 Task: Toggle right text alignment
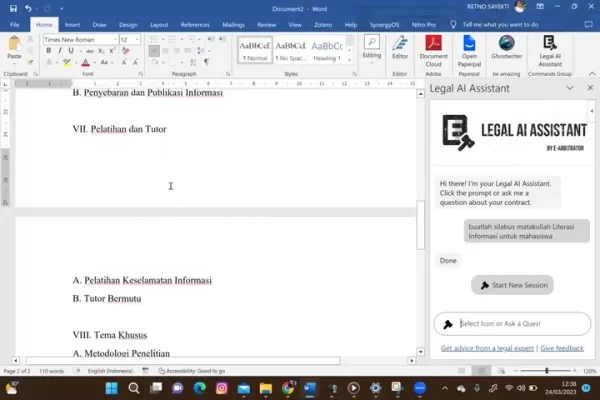[x=176, y=51]
